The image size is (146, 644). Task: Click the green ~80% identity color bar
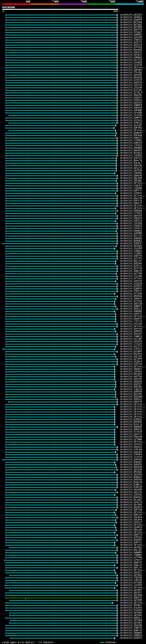coord(101,4)
